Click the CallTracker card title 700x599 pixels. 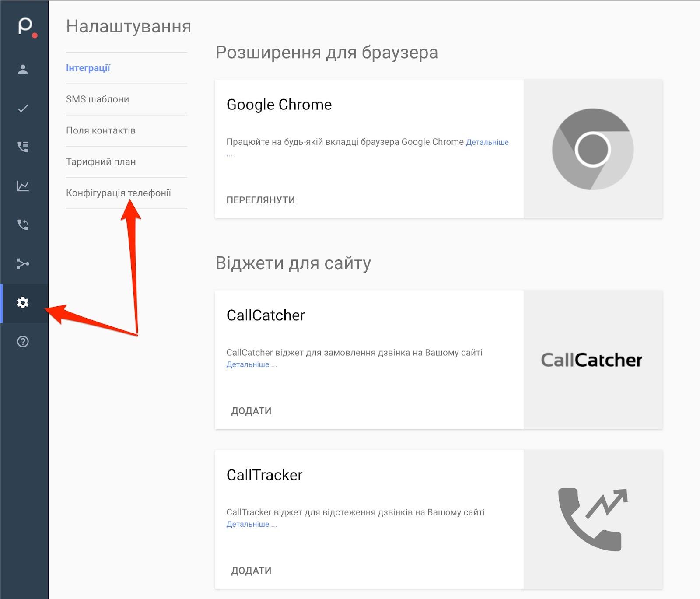click(x=264, y=475)
